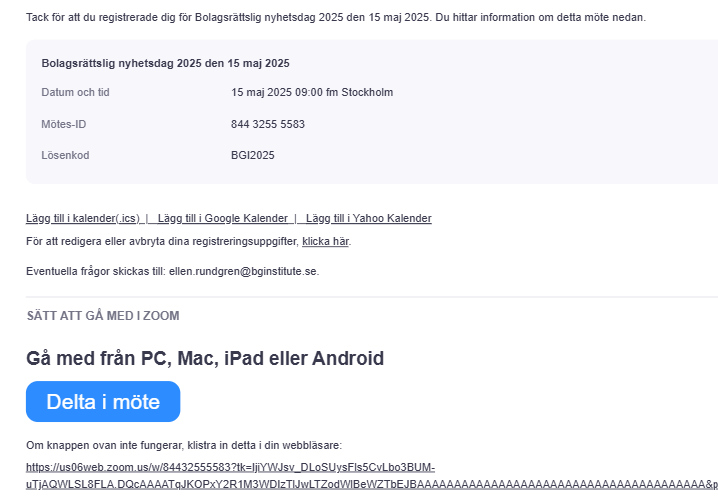Click Lägg till i Google Kalender link
Viewport: 718px width, 499px height.
(x=222, y=219)
